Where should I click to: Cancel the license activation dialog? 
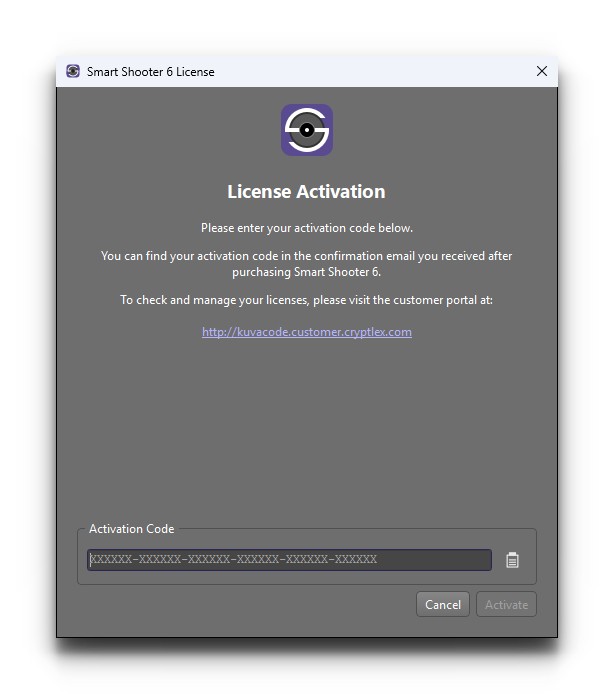[443, 605]
